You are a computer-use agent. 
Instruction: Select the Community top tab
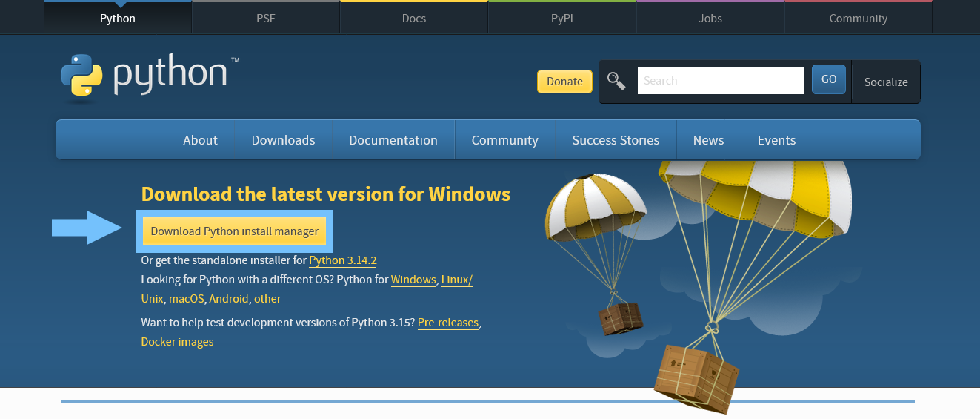(x=859, y=18)
